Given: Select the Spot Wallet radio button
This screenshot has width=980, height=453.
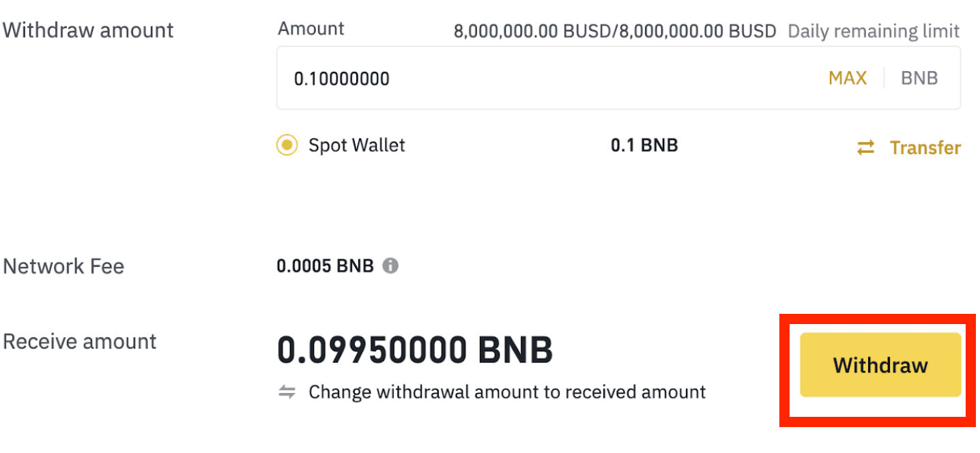Looking at the screenshot, I should 287,145.
